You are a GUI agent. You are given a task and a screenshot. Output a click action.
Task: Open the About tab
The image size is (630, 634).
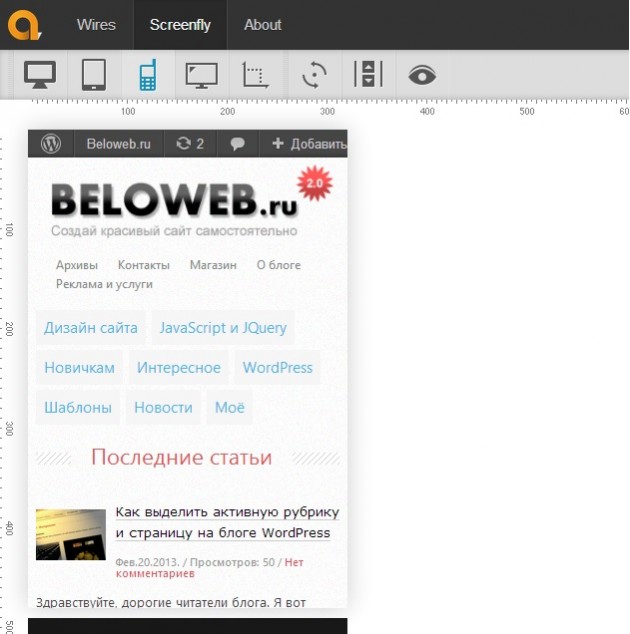tap(263, 25)
